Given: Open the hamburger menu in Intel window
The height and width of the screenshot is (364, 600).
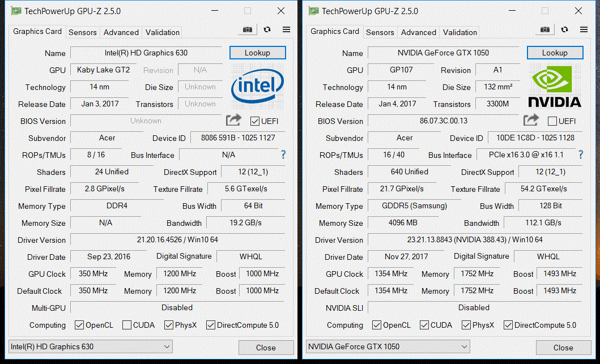Looking at the screenshot, I should click(286, 29).
